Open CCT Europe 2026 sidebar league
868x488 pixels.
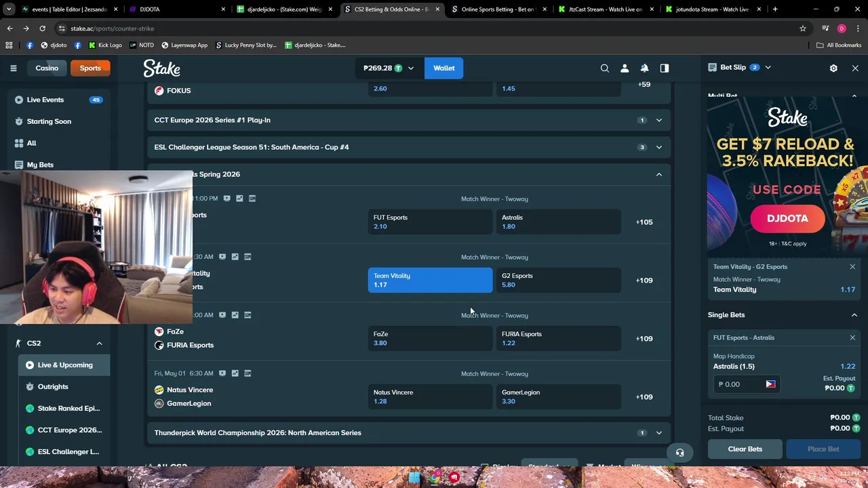(x=64, y=430)
